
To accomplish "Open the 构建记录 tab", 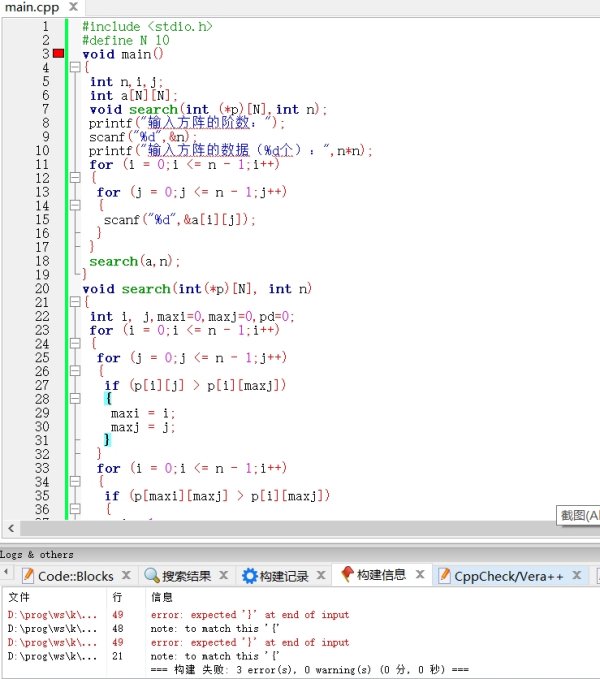I will (x=283, y=576).
